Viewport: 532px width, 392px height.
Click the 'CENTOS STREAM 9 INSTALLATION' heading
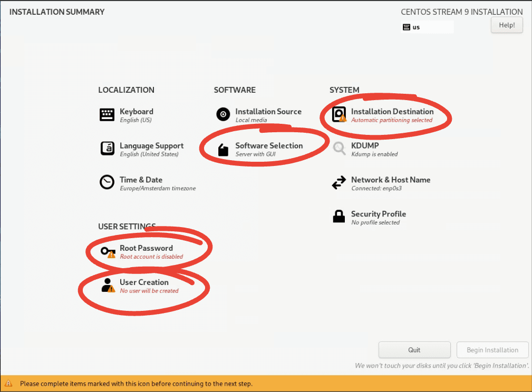[462, 12]
